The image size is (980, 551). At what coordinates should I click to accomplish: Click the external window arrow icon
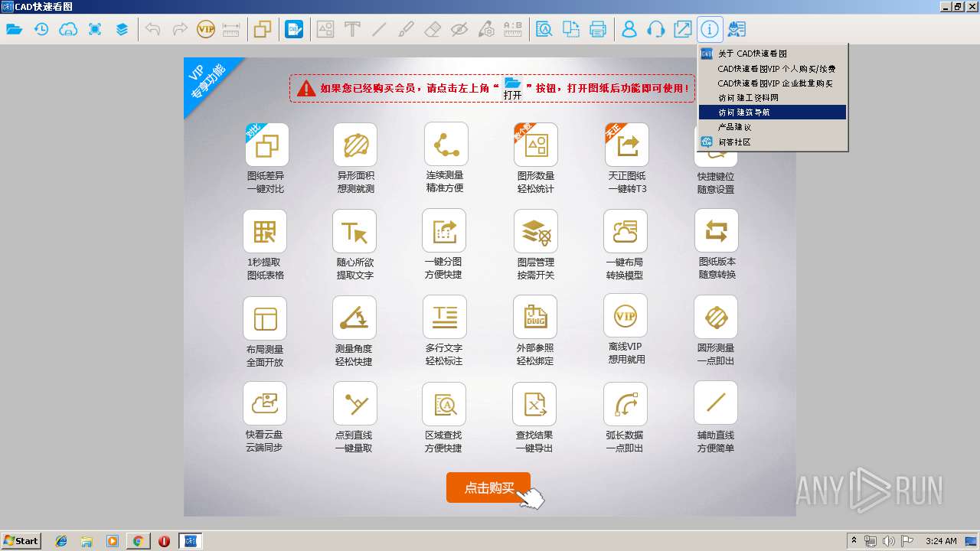(x=683, y=30)
